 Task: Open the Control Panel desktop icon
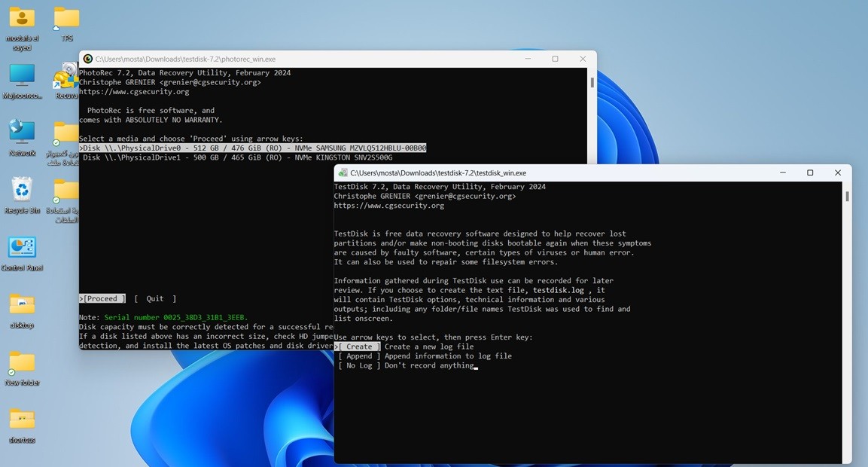tap(22, 248)
